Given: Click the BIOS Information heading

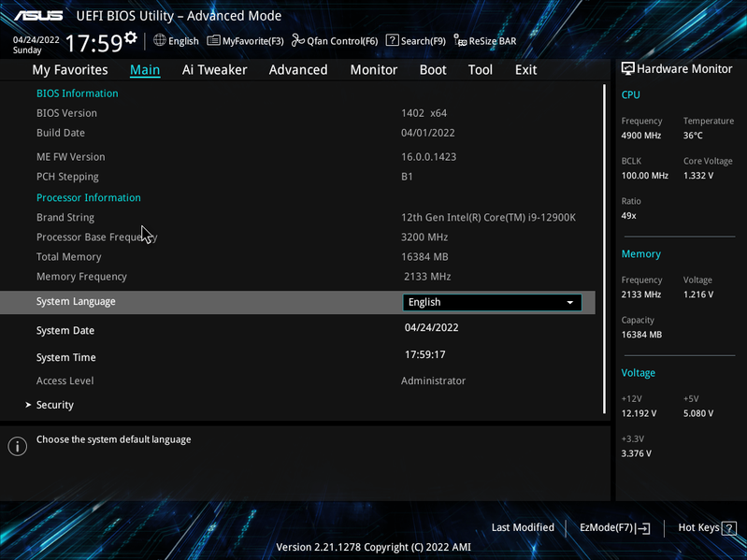Looking at the screenshot, I should click(x=78, y=93).
